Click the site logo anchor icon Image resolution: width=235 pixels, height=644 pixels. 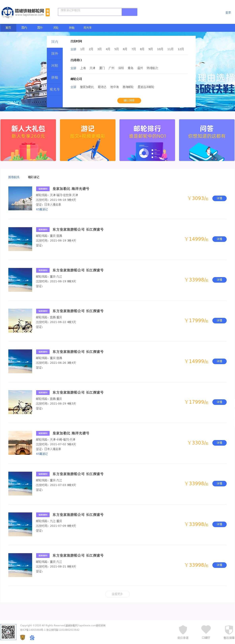[8, 12]
